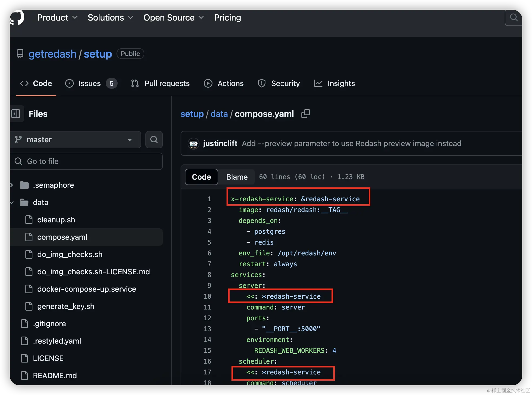Switch to Blame view
This screenshot has width=532, height=395.
point(237,177)
